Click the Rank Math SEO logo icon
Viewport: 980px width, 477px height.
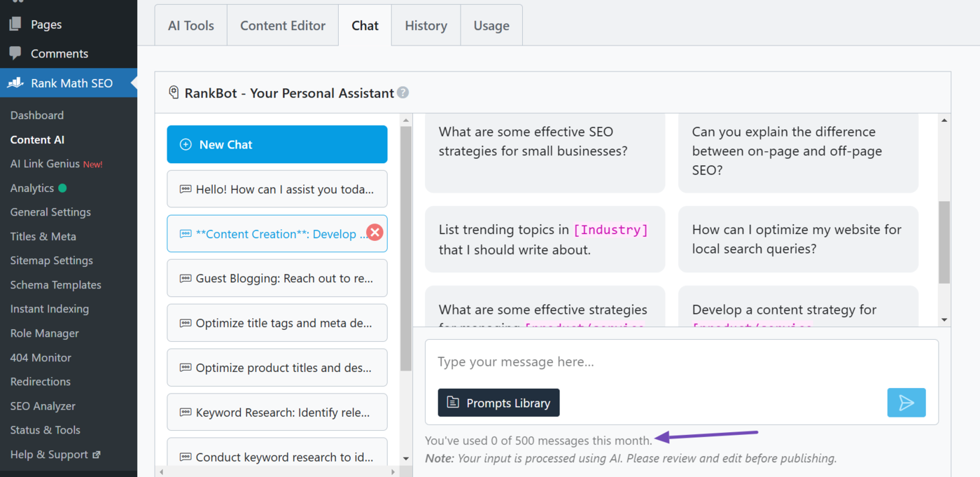coord(15,83)
